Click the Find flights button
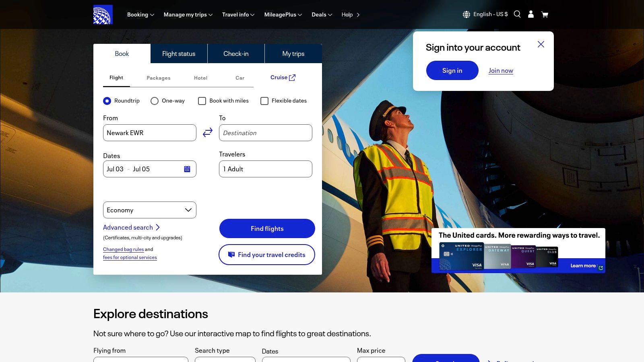The width and height of the screenshot is (644, 362). coord(267,228)
